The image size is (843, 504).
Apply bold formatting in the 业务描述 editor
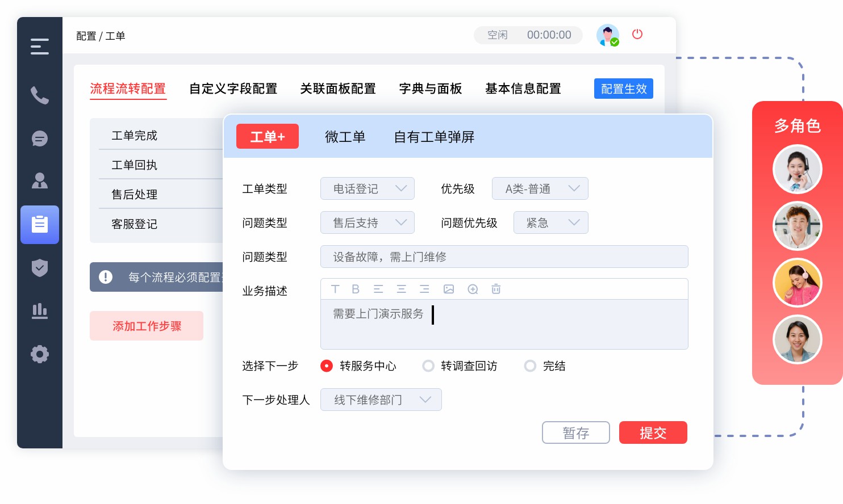pos(356,289)
